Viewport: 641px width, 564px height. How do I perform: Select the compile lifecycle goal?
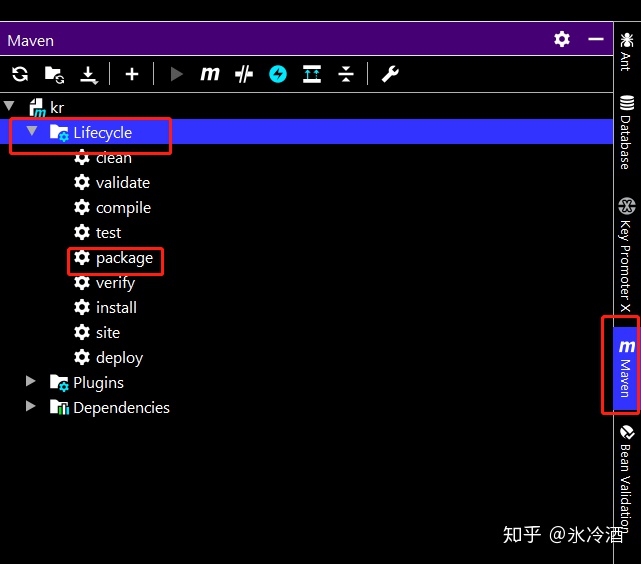112,208
